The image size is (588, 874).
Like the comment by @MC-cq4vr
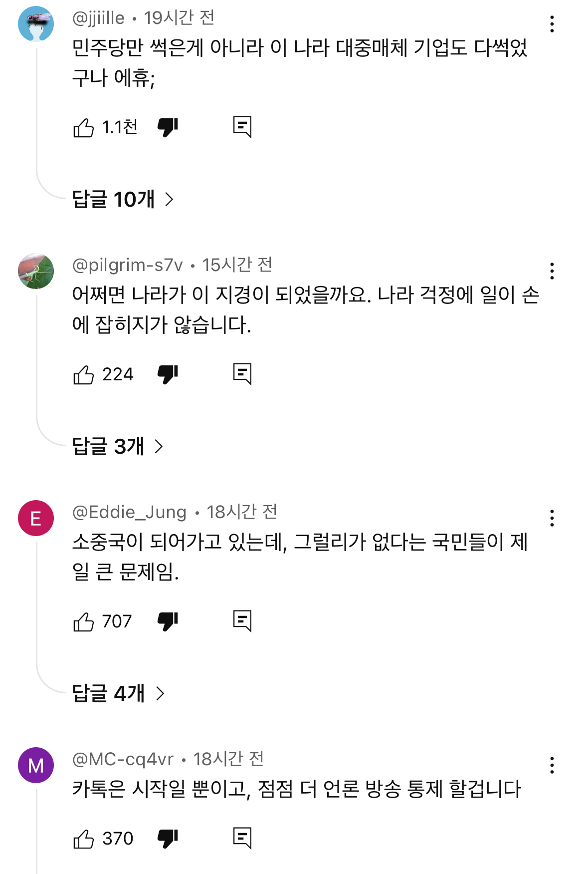pyautogui.click(x=83, y=839)
